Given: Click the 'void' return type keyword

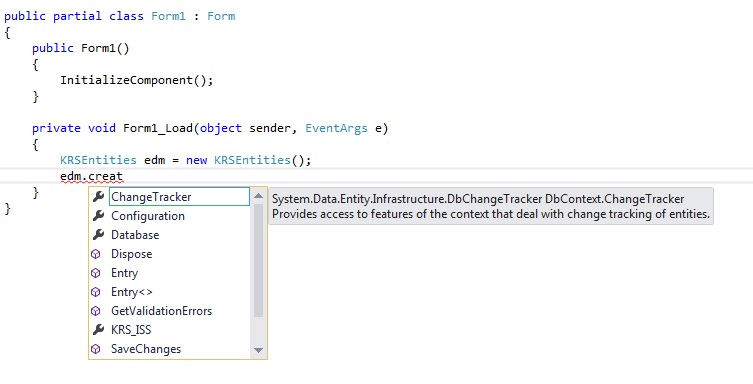Looking at the screenshot, I should point(102,128).
